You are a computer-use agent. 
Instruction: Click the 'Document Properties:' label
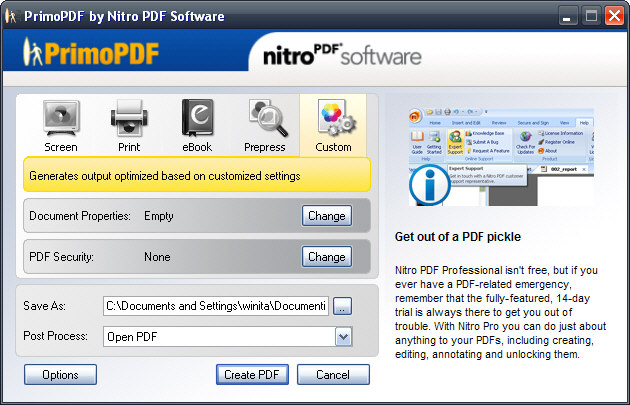pos(80,216)
